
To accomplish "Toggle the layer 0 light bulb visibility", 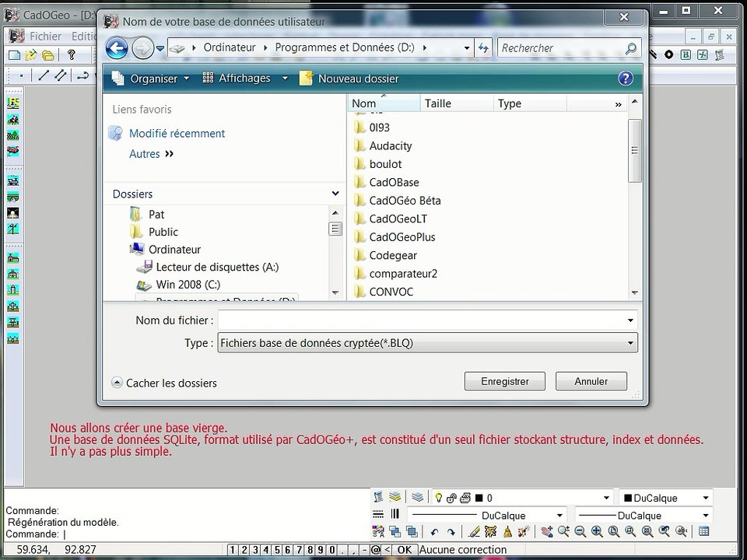I will 438,498.
